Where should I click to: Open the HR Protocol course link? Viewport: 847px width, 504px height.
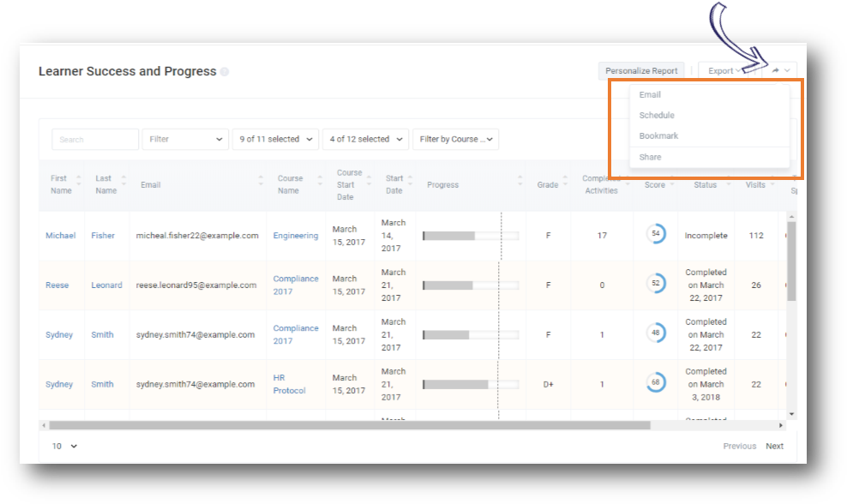pyautogui.click(x=289, y=384)
